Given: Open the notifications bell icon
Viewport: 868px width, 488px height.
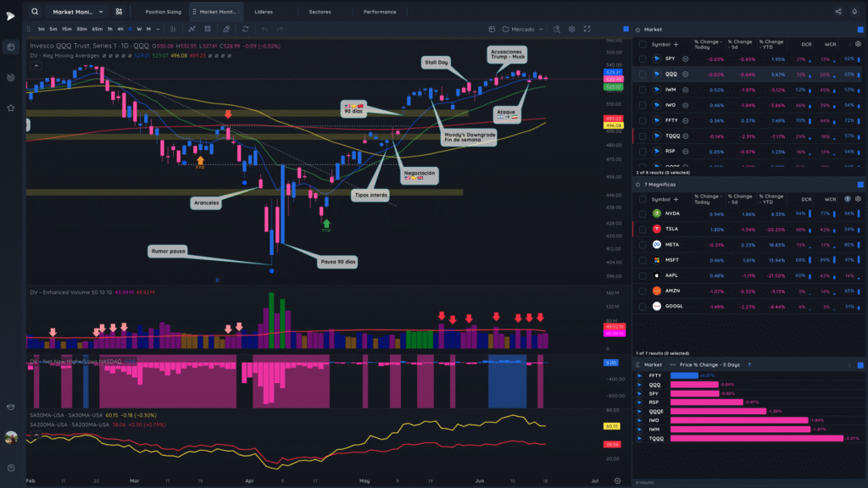Looking at the screenshot, I should [854, 12].
